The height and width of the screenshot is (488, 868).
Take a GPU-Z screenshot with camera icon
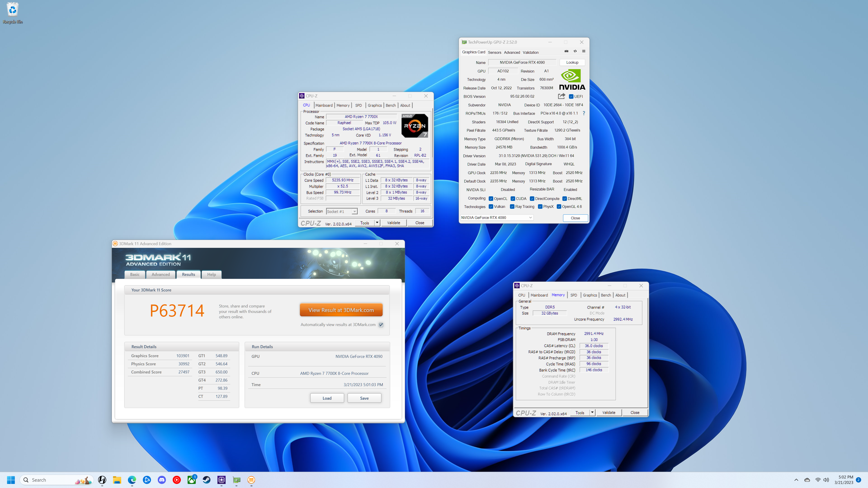pyautogui.click(x=566, y=51)
